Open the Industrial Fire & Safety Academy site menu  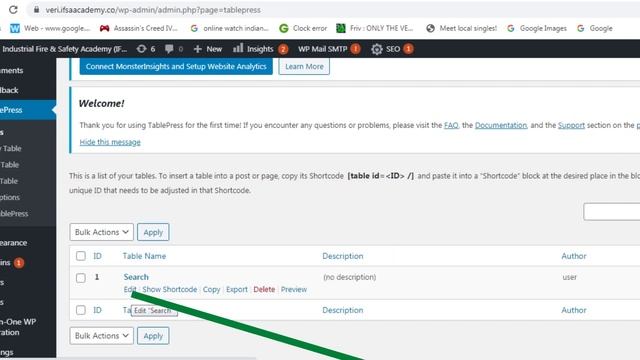(64, 49)
